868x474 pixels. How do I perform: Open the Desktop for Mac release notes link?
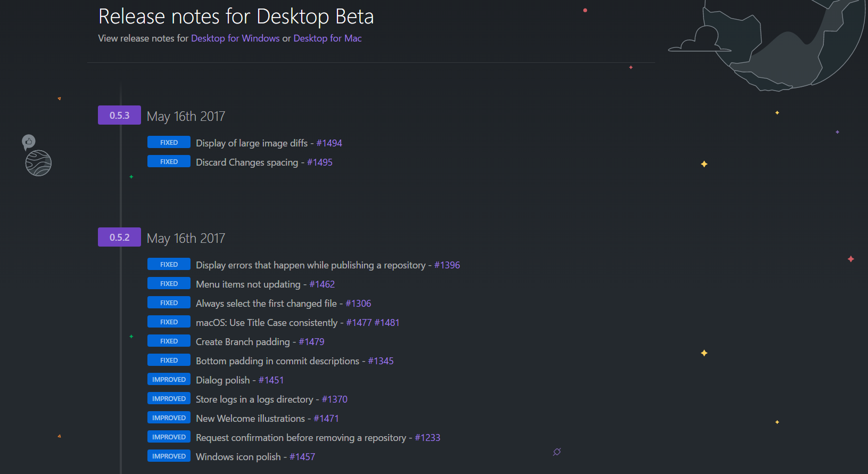[x=327, y=38]
